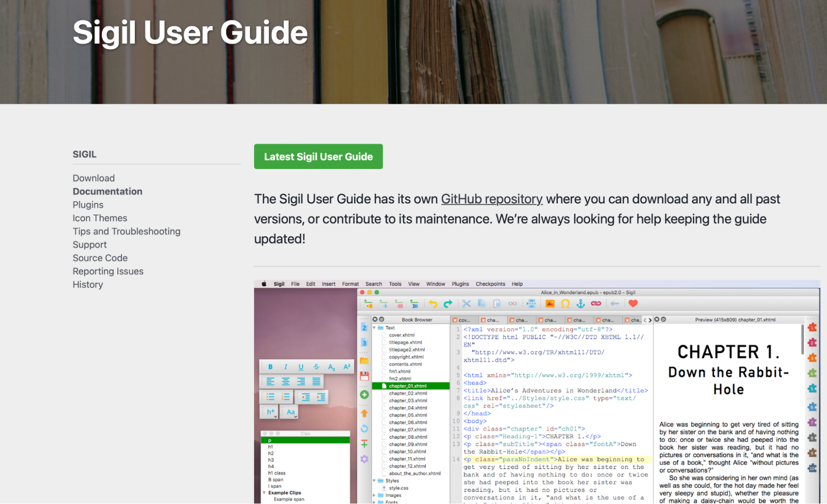Switch to the cov... editor tab

[x=464, y=320]
